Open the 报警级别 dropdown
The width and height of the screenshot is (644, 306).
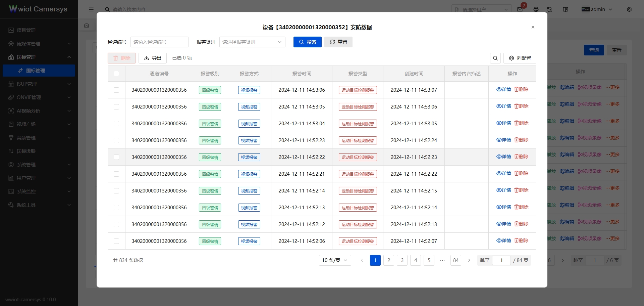252,42
